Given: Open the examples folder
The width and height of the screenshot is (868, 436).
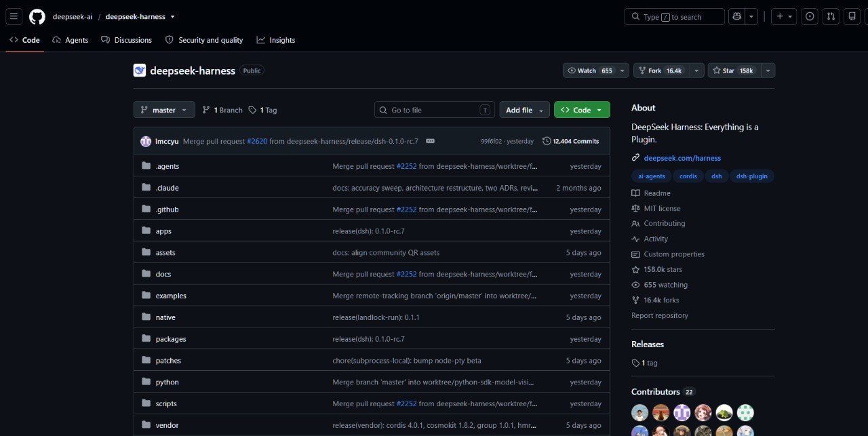Looking at the screenshot, I should (x=171, y=296).
